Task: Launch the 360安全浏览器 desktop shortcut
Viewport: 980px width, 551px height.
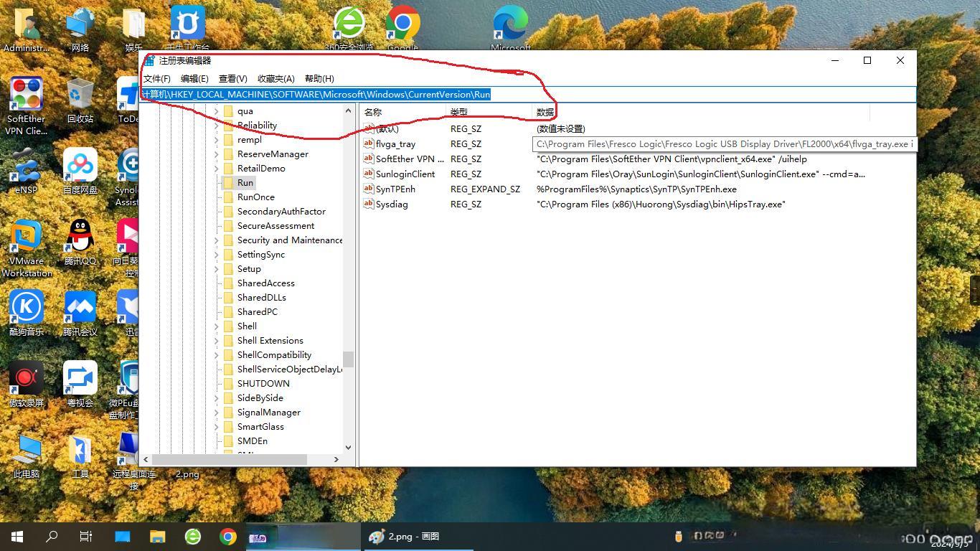Action: [x=349, y=29]
